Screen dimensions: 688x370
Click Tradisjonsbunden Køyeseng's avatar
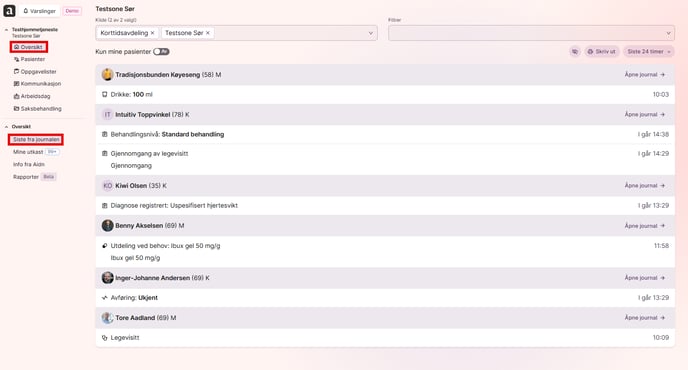pyautogui.click(x=108, y=75)
